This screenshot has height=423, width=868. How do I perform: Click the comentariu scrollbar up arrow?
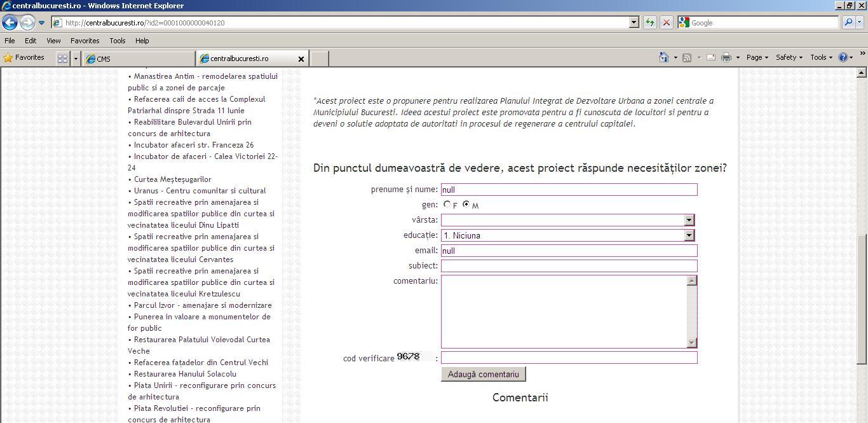point(692,281)
